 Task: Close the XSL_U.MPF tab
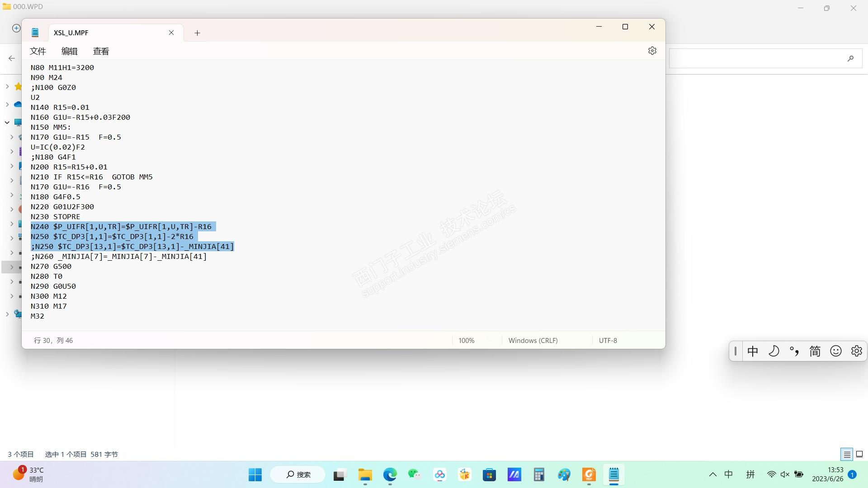point(171,33)
